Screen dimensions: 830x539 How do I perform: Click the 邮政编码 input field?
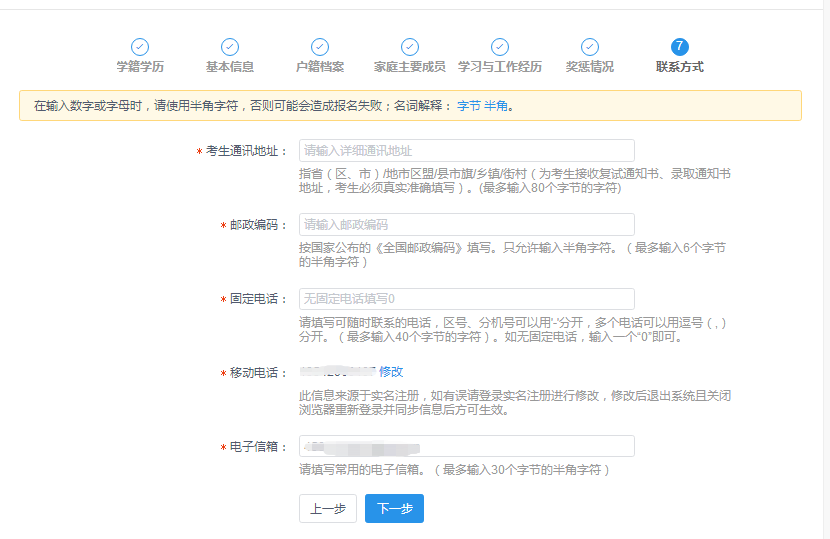point(466,225)
